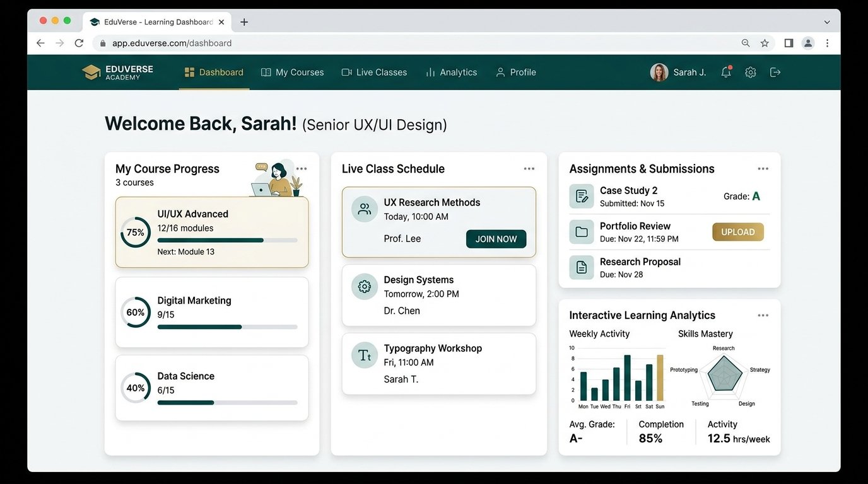Click the logout icon in header
Image resolution: width=868 pixels, height=484 pixels.
tap(775, 72)
